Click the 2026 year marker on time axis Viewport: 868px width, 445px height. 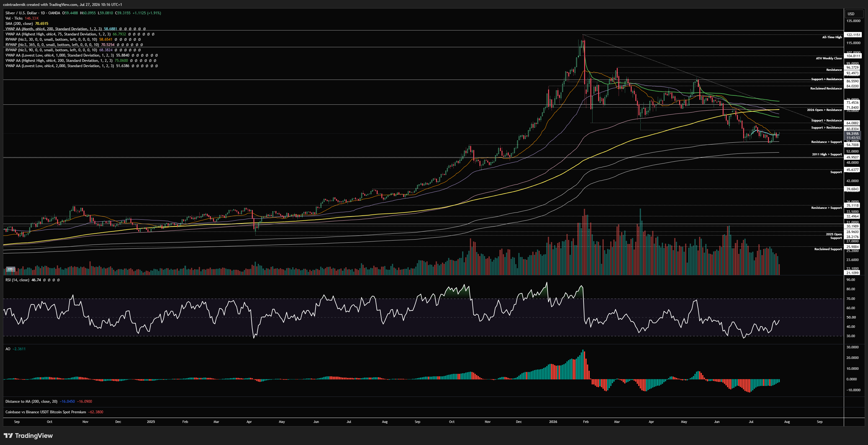tap(553, 422)
